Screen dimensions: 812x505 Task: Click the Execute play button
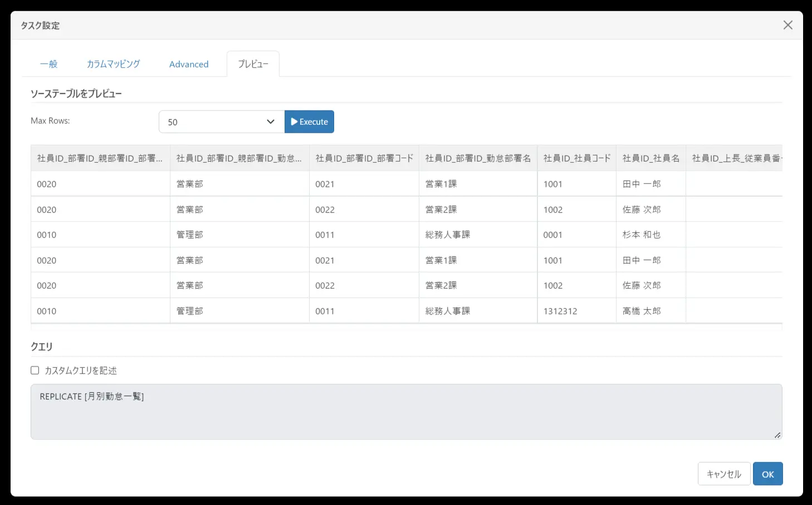309,122
